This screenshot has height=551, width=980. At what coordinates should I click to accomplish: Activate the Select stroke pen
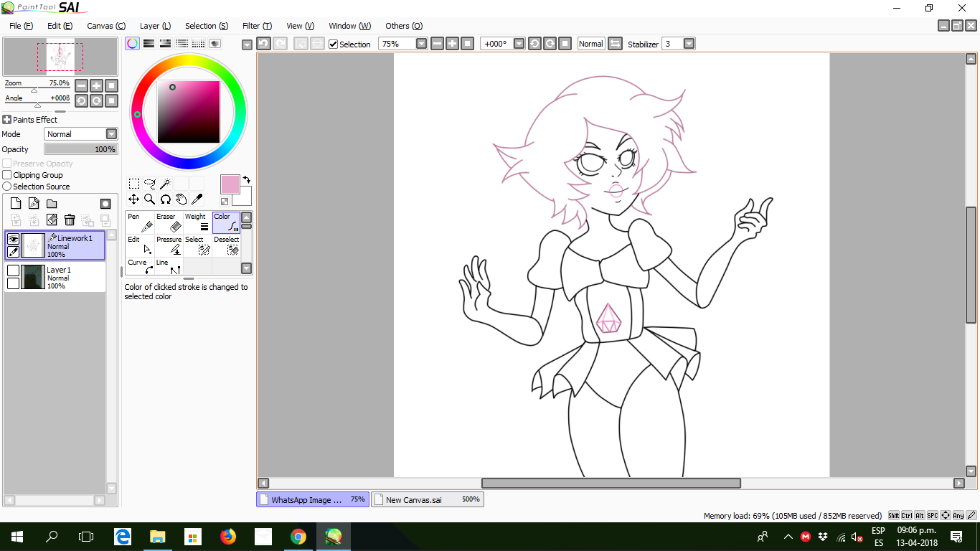[197, 245]
